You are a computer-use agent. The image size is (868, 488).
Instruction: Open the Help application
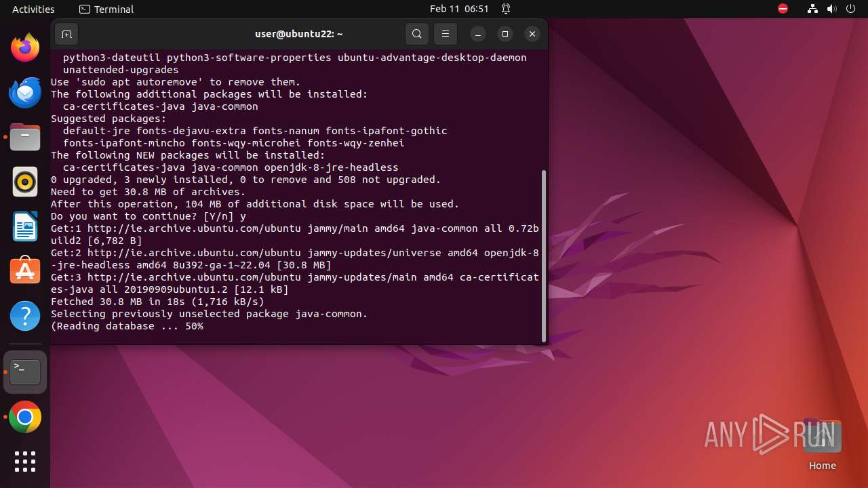[25, 316]
